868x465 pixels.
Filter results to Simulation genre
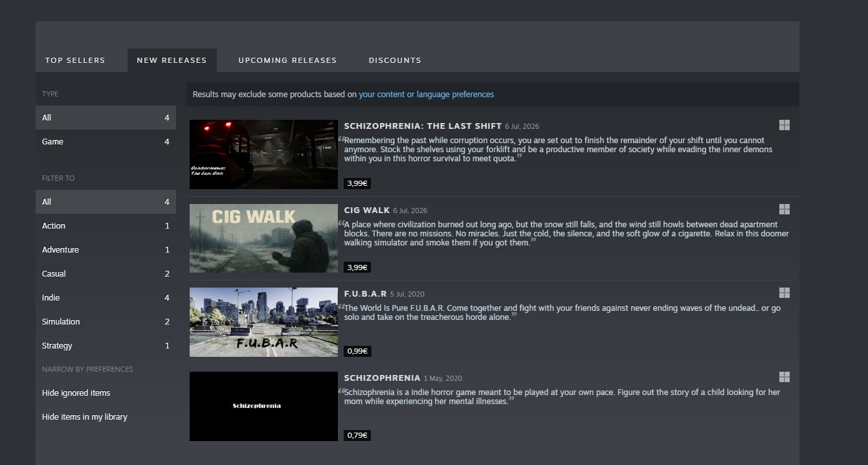pyautogui.click(x=106, y=322)
